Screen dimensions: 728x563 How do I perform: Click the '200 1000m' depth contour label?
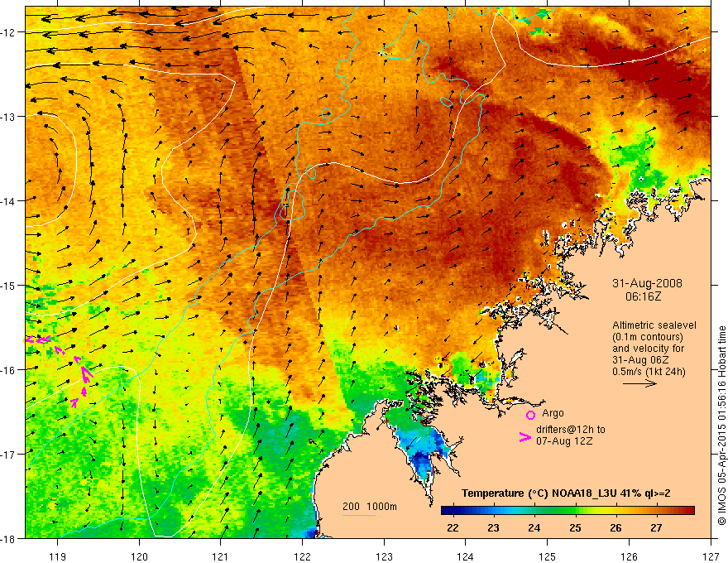(370, 507)
